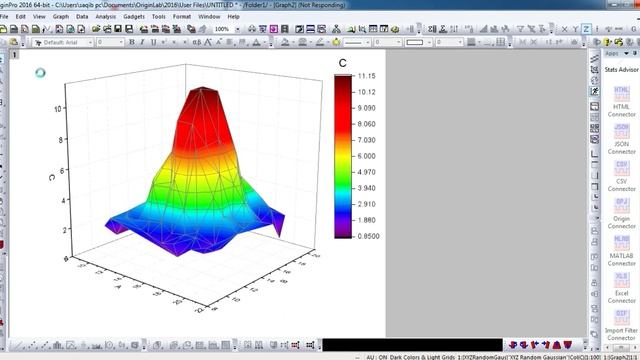Click the 0.8500 color scale label
This screenshot has width=640, height=360.
(369, 236)
